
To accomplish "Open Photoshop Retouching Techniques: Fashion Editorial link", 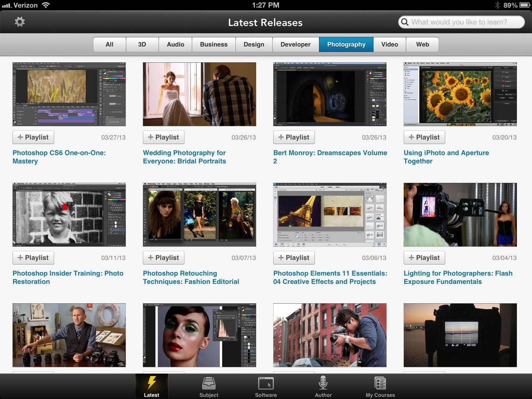I will coord(191,277).
